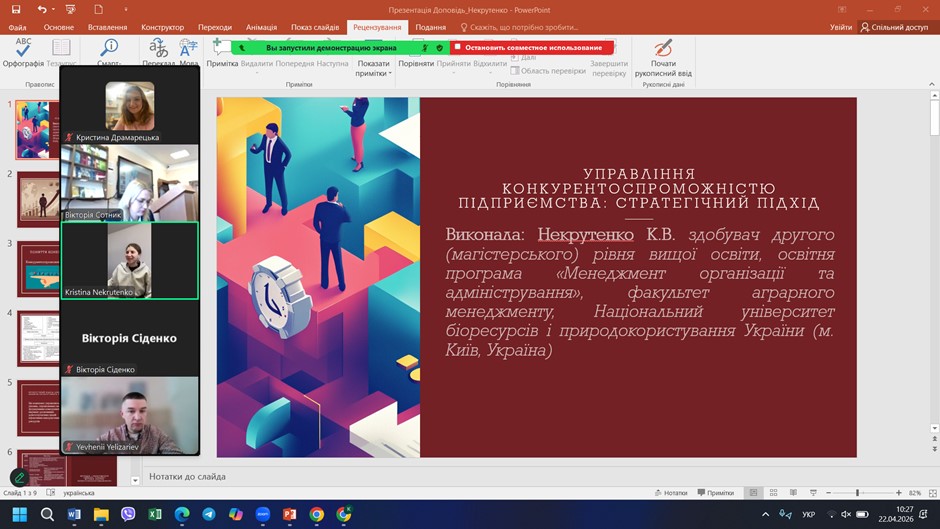Toggle Нотатки in the status bar
The image size is (940, 529).
point(671,492)
